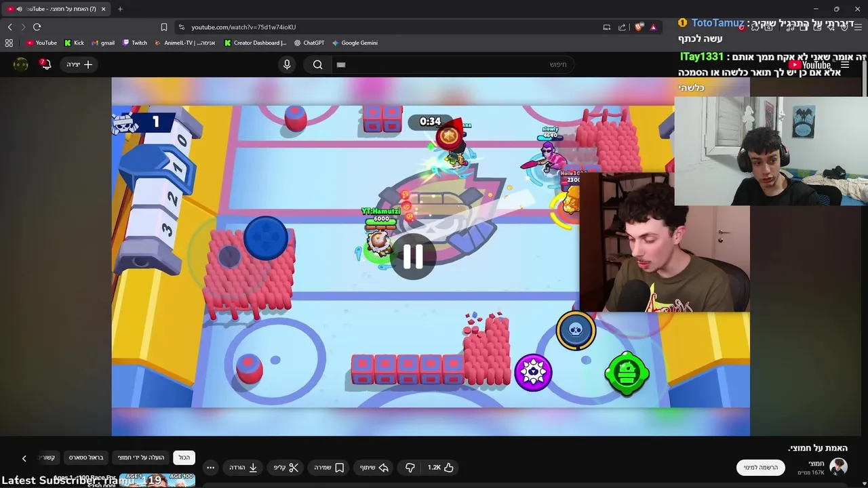Click the יצירה create button

click(x=79, y=64)
